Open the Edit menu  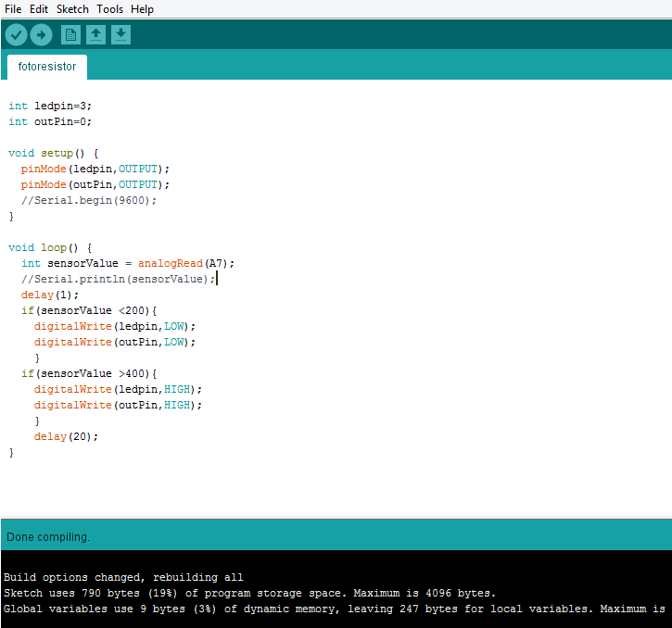(x=39, y=9)
